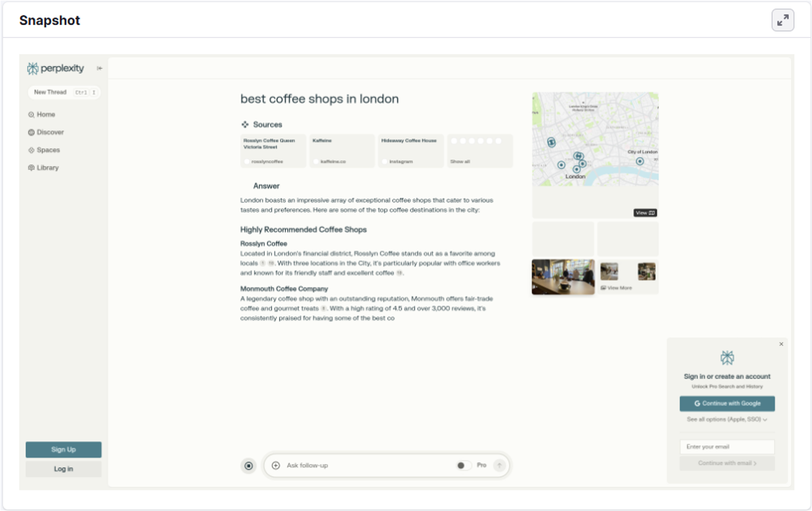
Task: Click the Enter your email field
Action: point(727,447)
